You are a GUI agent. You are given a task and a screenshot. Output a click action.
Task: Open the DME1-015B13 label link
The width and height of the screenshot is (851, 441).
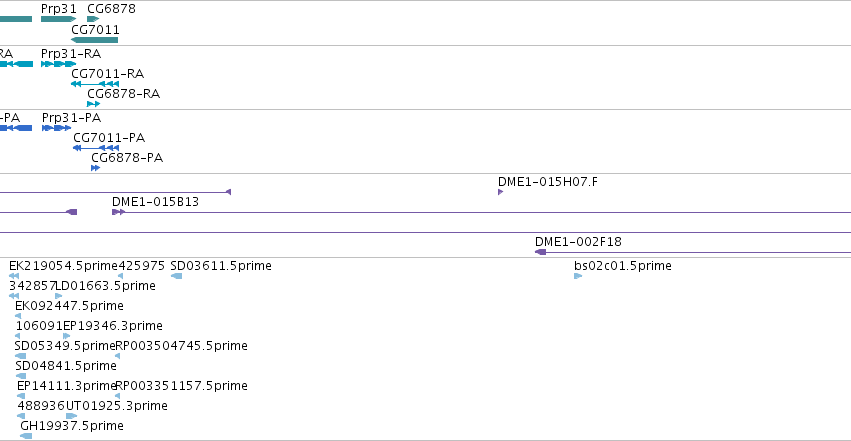click(155, 202)
